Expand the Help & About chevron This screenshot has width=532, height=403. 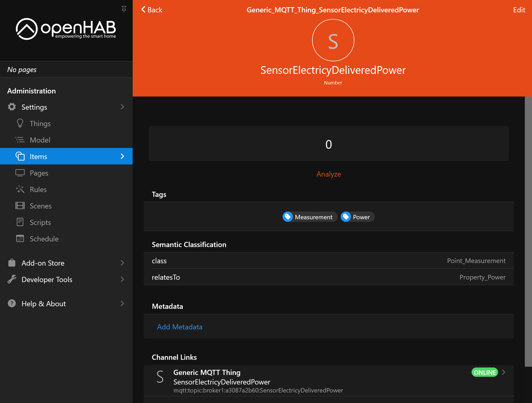coord(122,303)
